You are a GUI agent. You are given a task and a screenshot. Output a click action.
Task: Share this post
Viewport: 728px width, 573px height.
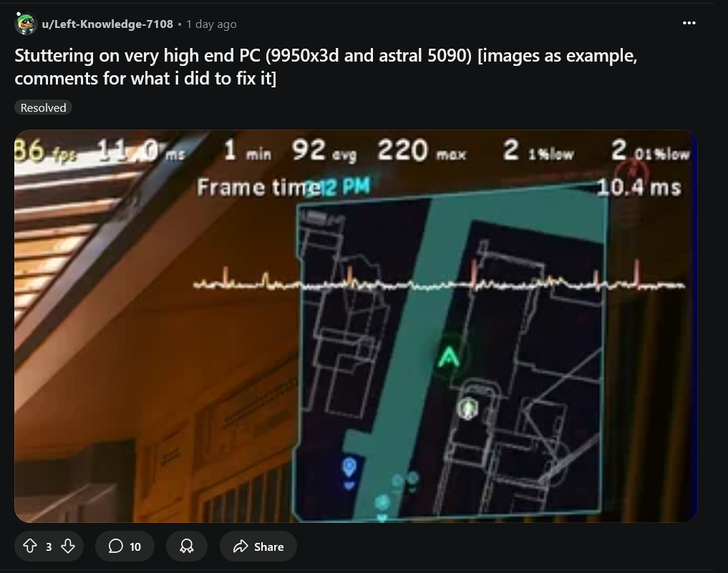[x=258, y=546]
